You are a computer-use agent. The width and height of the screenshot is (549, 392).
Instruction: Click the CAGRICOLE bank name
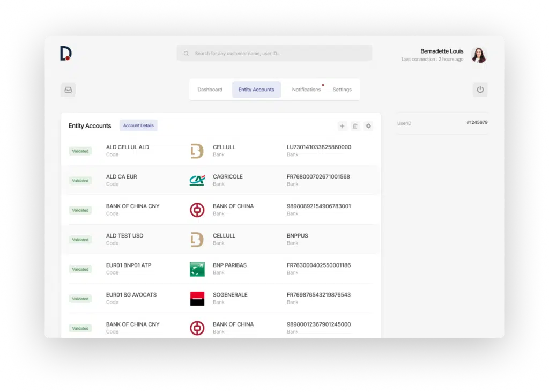click(227, 176)
